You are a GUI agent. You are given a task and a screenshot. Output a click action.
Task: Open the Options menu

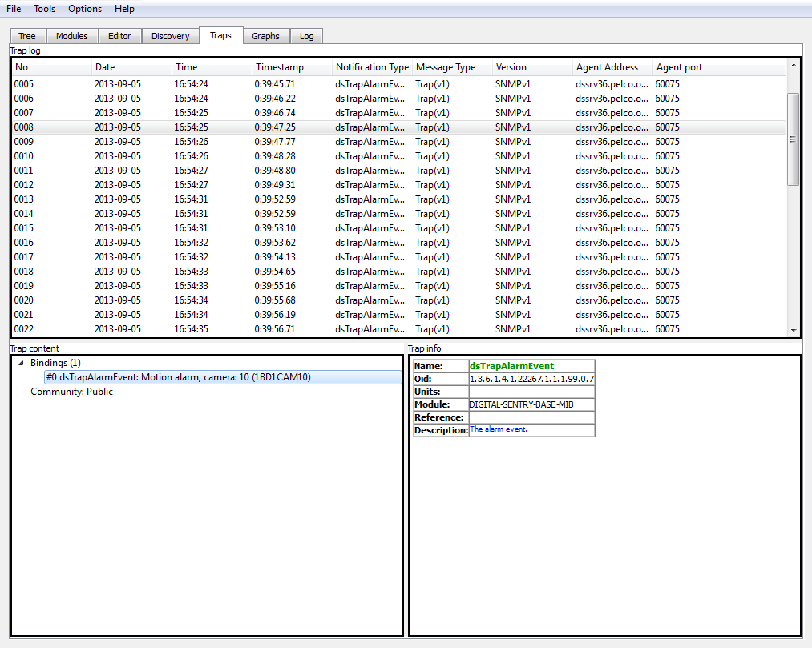84,9
